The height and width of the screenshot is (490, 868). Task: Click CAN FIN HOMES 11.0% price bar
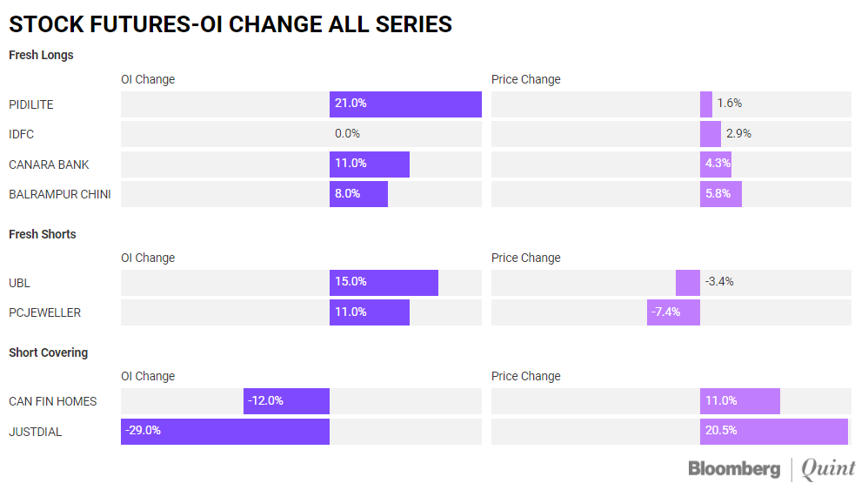coord(739,401)
